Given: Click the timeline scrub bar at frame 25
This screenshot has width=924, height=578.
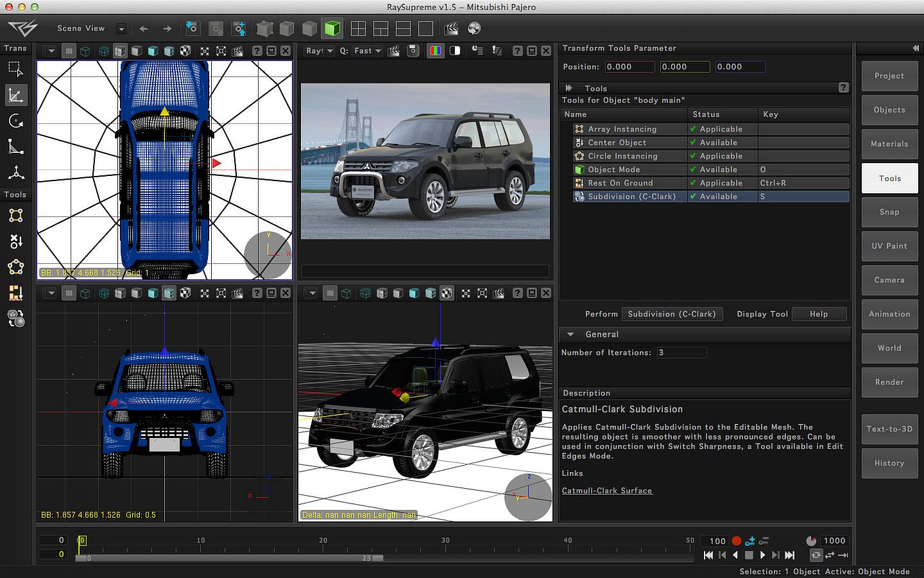Looking at the screenshot, I should click(x=366, y=558).
